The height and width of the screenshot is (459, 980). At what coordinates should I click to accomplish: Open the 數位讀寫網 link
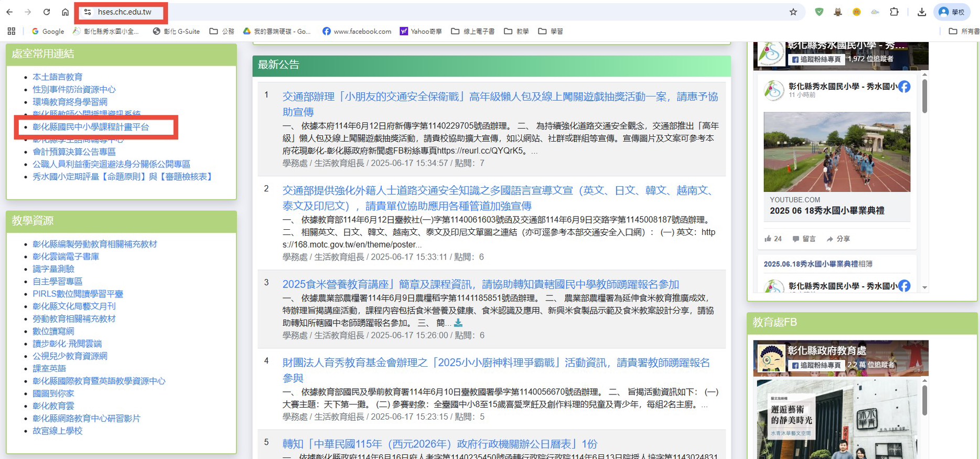coord(53,332)
